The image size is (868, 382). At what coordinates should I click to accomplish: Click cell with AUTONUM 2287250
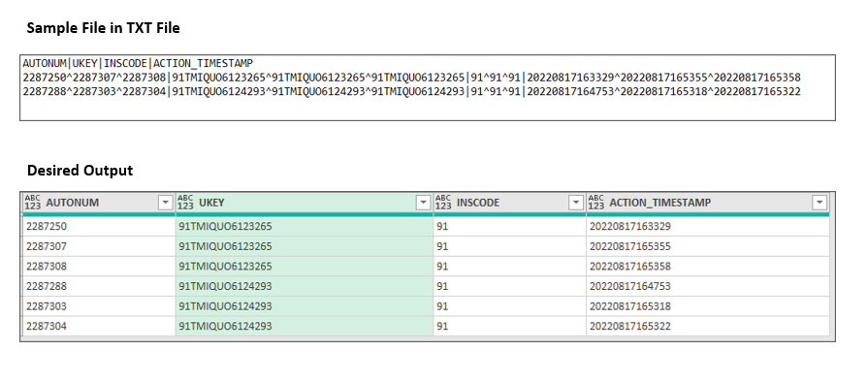click(x=99, y=227)
